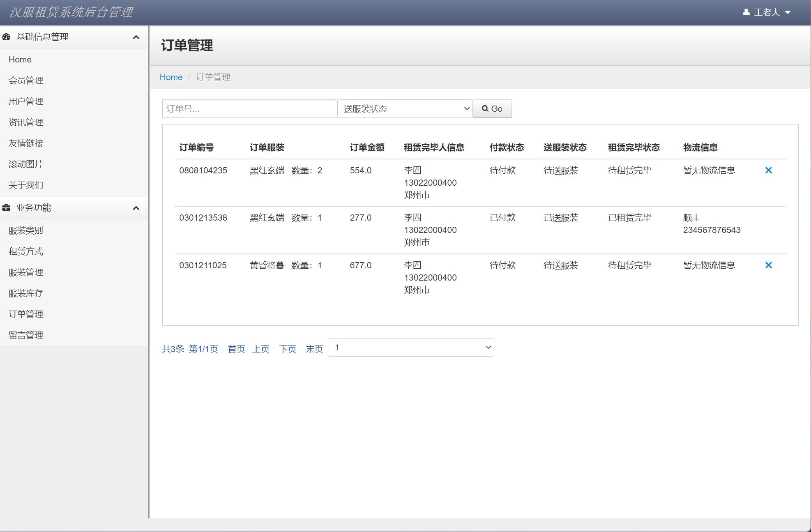Go to 下页 pagination link

click(288, 349)
